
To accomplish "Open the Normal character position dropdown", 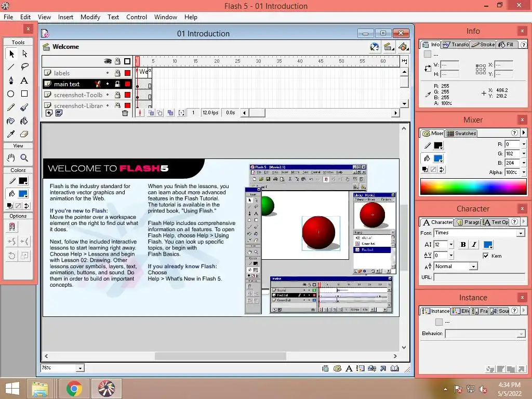I will click(x=473, y=267).
